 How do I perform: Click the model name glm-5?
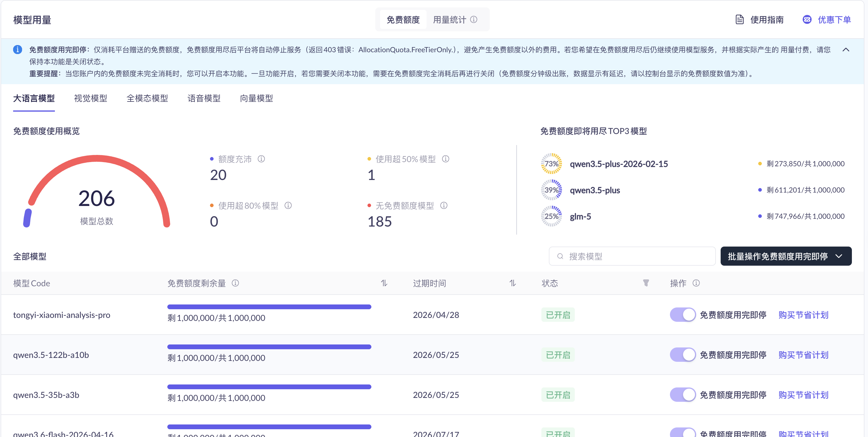click(580, 216)
